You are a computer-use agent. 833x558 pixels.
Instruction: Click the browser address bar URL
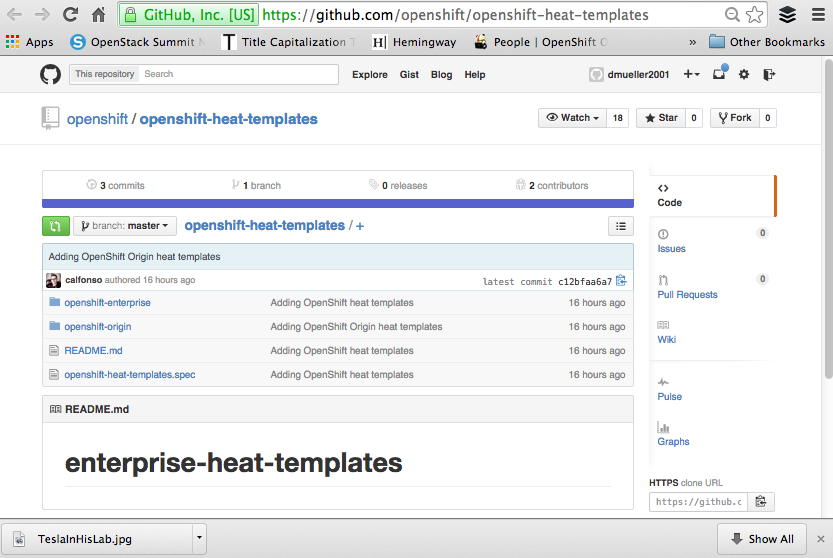[455, 15]
